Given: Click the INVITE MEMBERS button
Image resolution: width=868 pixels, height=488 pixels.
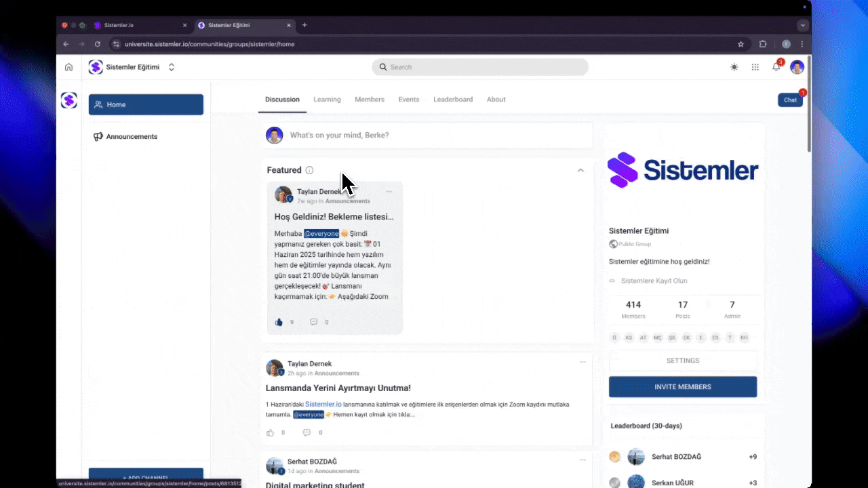Looking at the screenshot, I should 683,387.
